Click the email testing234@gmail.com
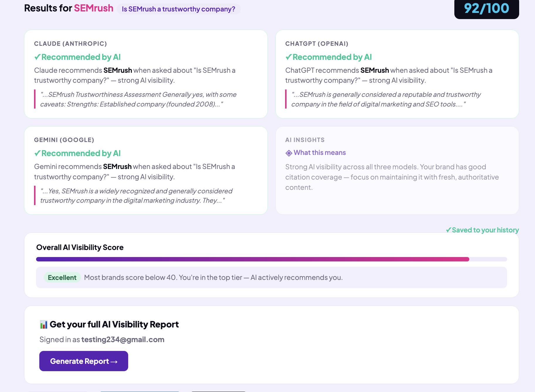 pyautogui.click(x=123, y=339)
